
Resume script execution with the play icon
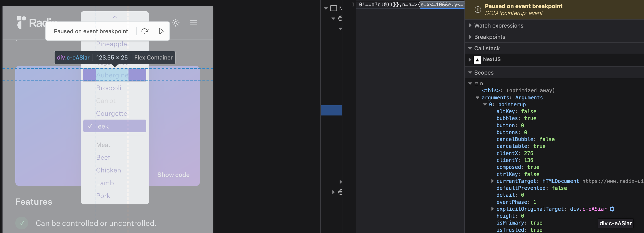pos(161,31)
